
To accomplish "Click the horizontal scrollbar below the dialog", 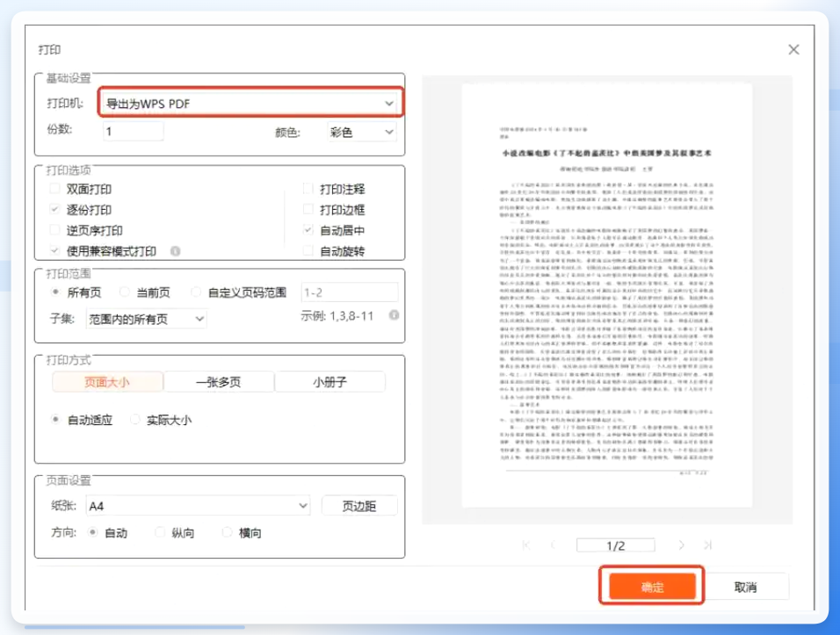I will pyautogui.click(x=134, y=626).
